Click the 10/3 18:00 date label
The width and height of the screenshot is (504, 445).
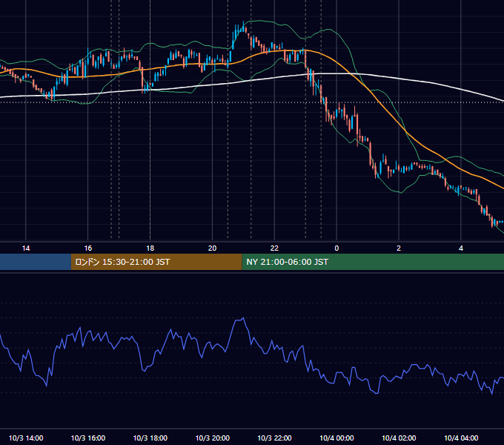[x=150, y=438]
